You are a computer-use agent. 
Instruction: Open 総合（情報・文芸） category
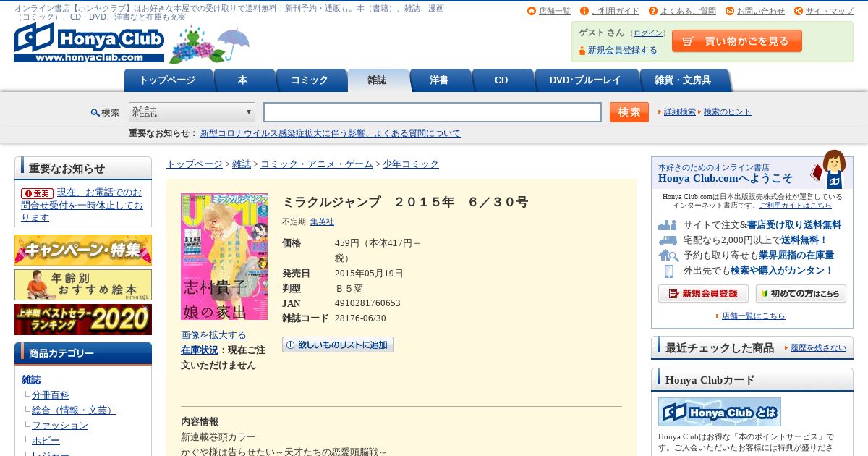74,410
